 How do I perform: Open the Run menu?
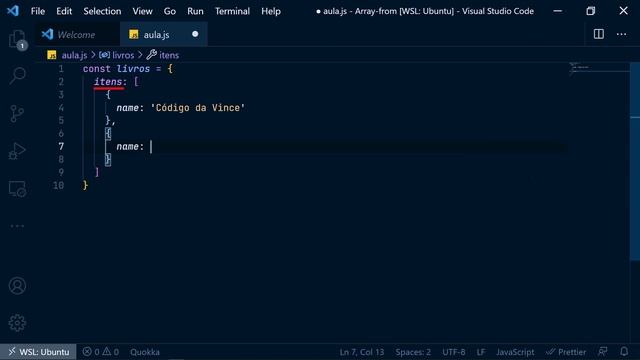tap(195, 11)
